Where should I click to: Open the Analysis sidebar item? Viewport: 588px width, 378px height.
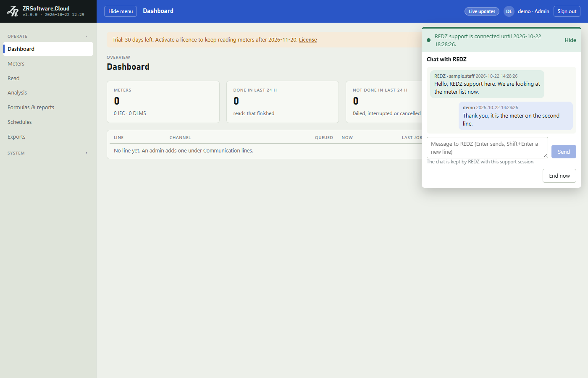pyautogui.click(x=48, y=93)
